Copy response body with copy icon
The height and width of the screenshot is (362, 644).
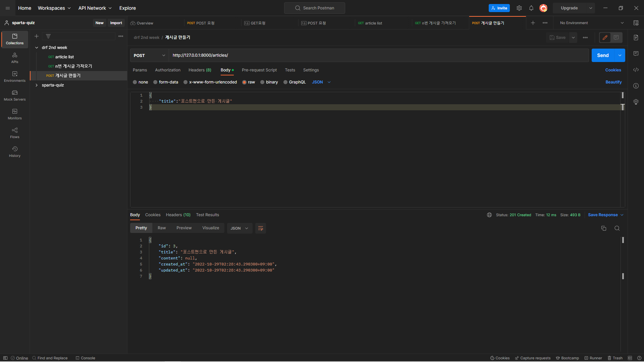[x=604, y=228]
